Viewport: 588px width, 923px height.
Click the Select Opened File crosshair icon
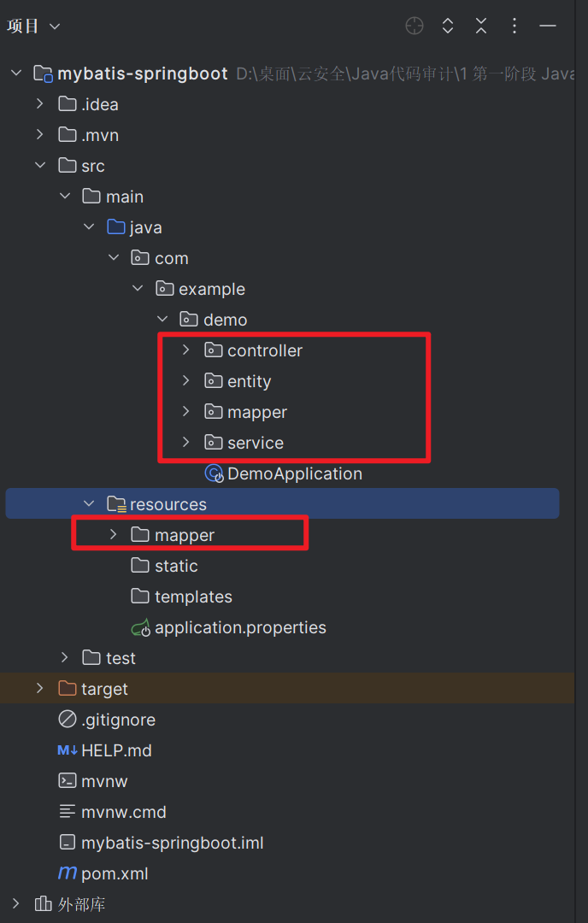click(415, 26)
